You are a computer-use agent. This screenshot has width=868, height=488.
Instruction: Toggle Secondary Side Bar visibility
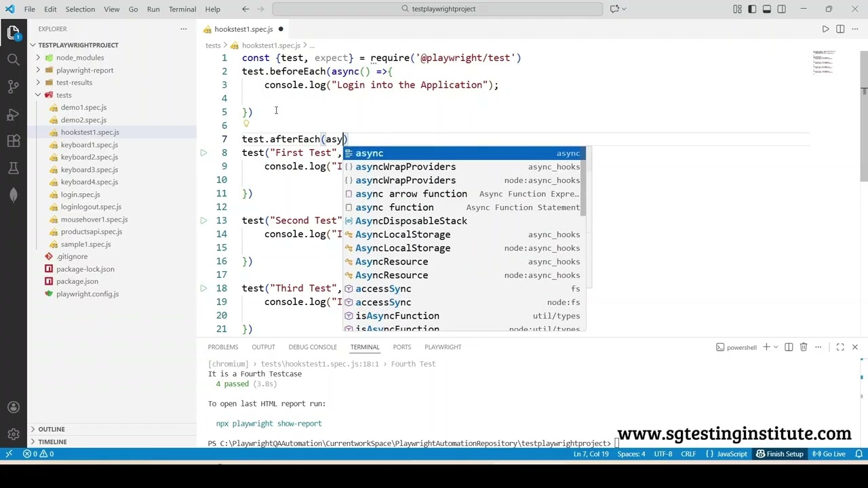coord(782,9)
